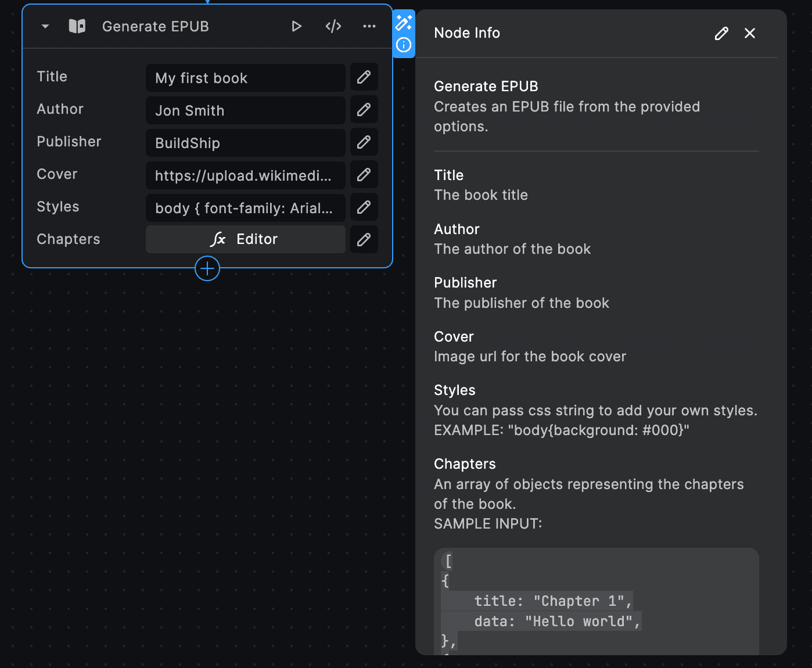Select the Author input showing Jon Smith
This screenshot has width=812, height=668.
tap(245, 110)
